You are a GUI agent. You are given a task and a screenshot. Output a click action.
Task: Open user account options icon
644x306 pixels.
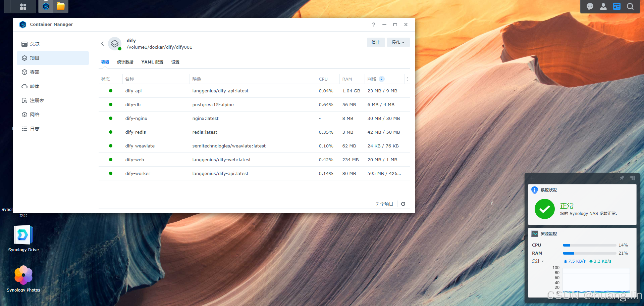click(603, 6)
